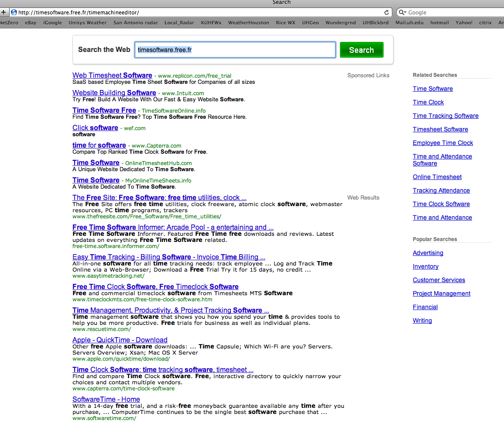Open the Rice WX bookmark
The image size is (504, 424).
pos(285,23)
